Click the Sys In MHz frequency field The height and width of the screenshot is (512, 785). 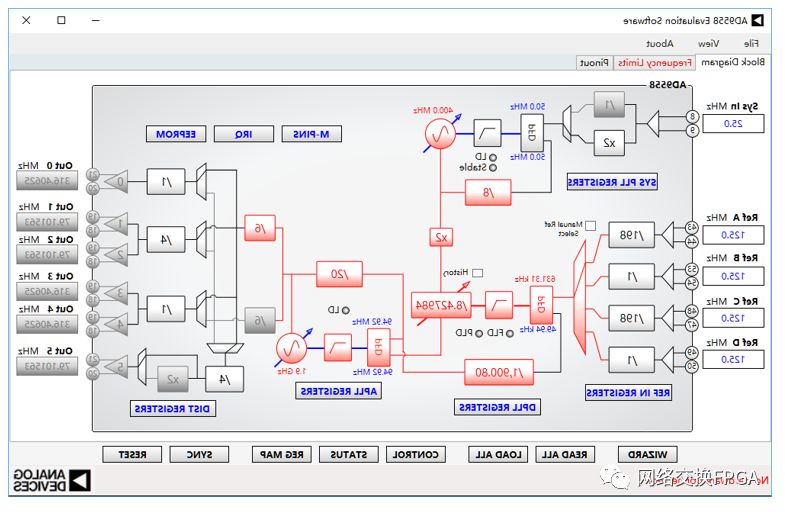733,124
